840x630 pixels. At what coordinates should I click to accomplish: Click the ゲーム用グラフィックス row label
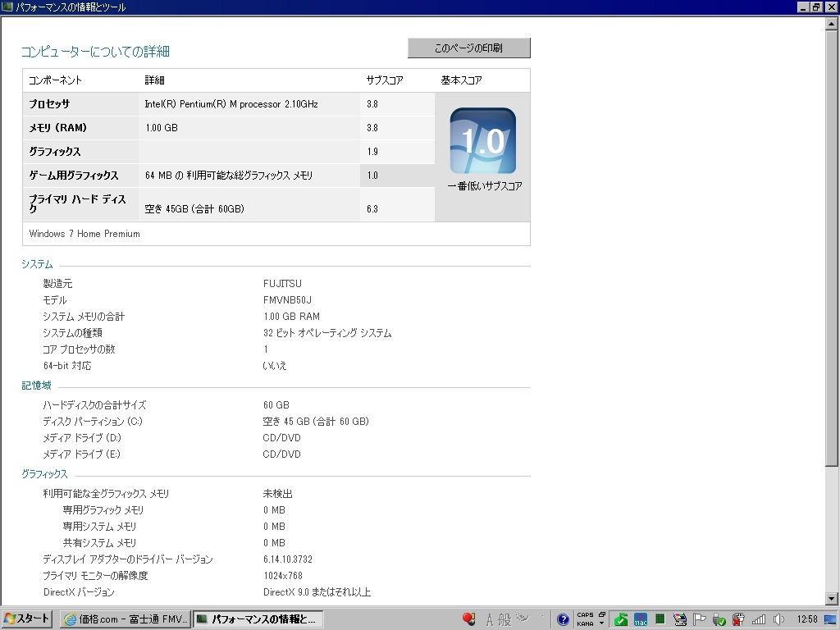pyautogui.click(x=73, y=176)
